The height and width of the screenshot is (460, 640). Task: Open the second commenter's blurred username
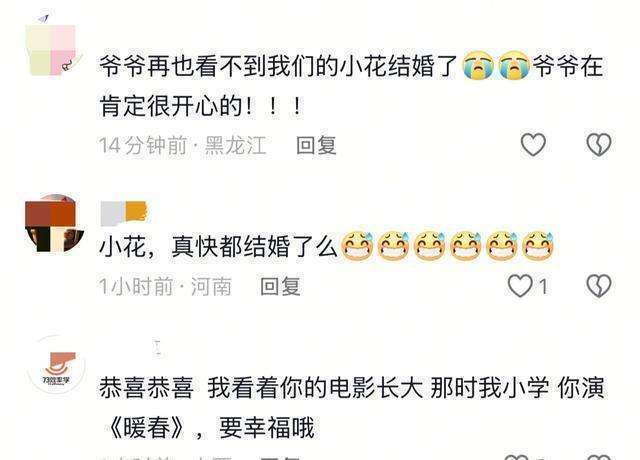123,213
